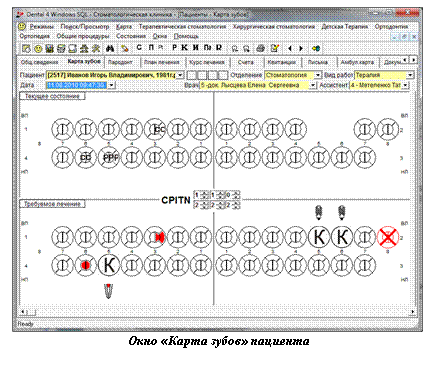Expand the Отделение Стоматология dropdown
The image size is (437, 372).
point(318,75)
